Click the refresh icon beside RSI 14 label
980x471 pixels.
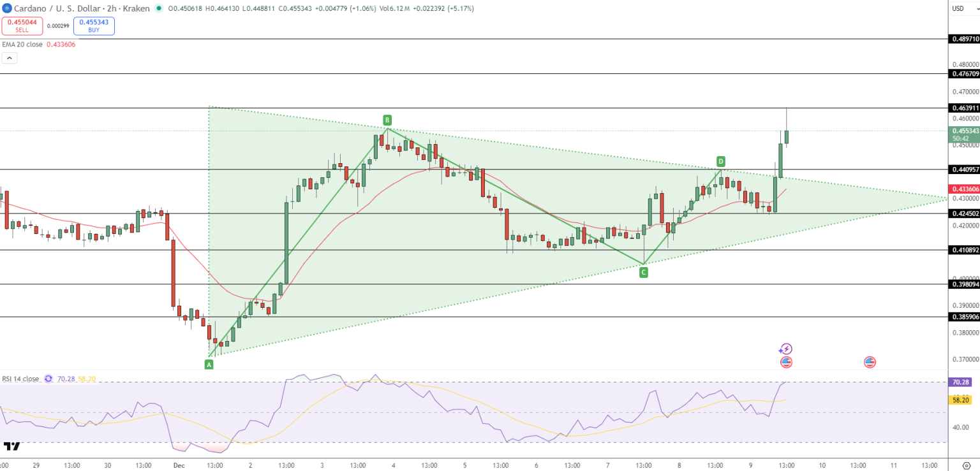(x=48, y=378)
